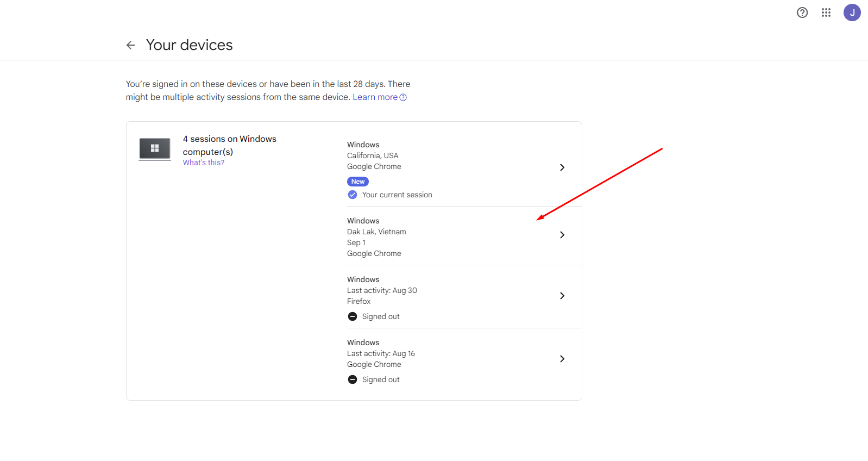Click 'Signed out' under Aug 16 session

(381, 379)
